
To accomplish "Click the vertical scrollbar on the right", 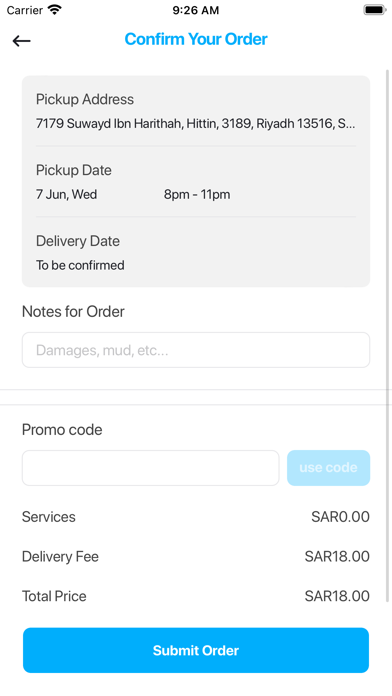I will (x=388, y=335).
